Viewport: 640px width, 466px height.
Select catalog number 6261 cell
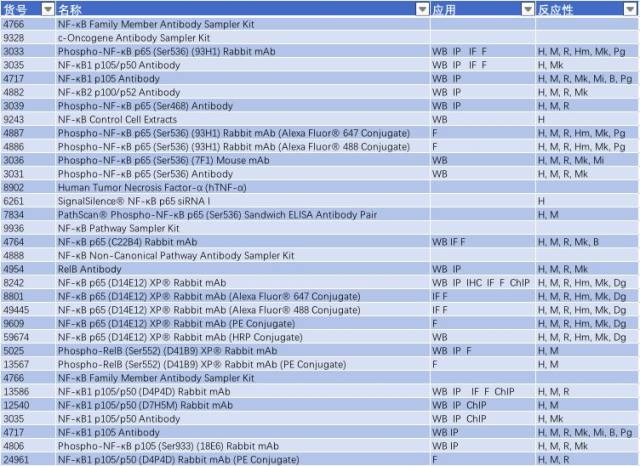(28, 201)
